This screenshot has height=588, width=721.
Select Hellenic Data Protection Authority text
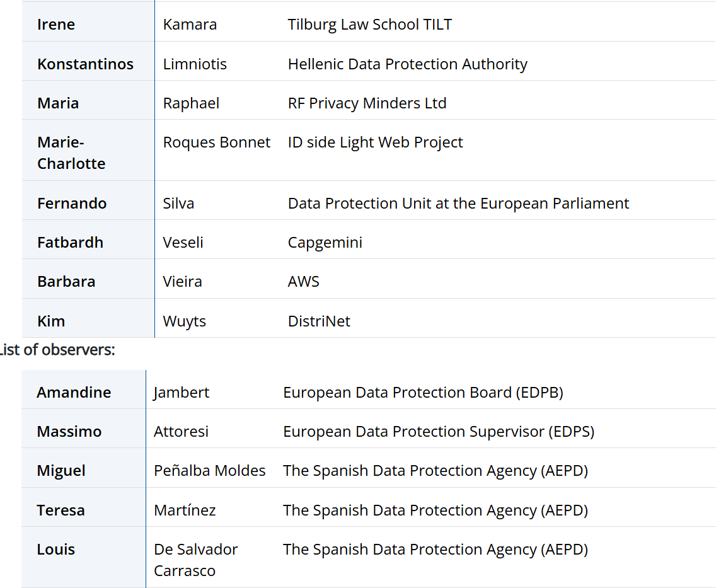(x=407, y=64)
